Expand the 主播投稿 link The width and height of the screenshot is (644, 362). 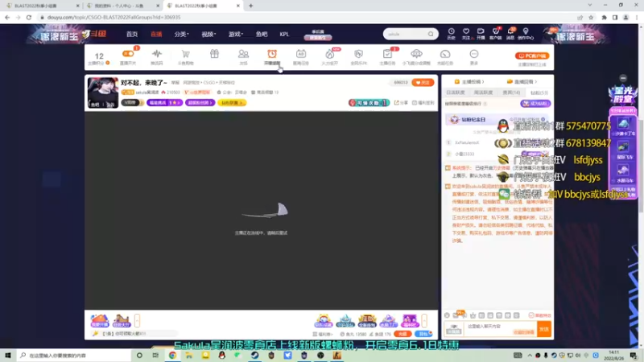pyautogui.click(x=469, y=82)
